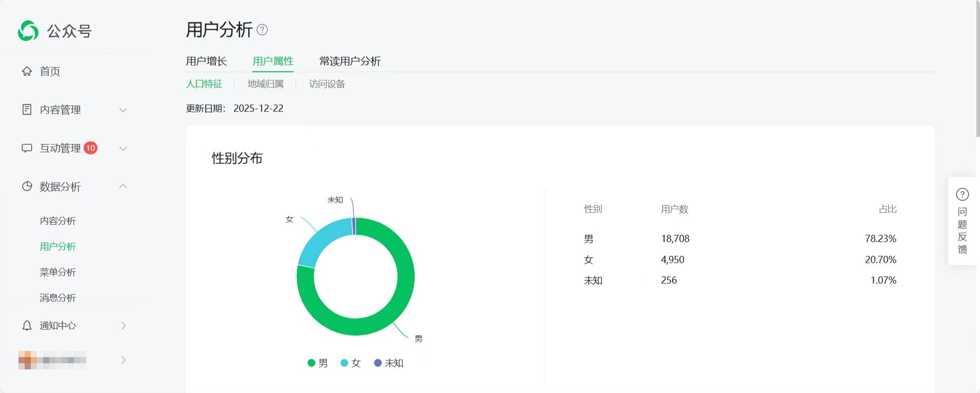The height and width of the screenshot is (393, 980).
Task: Toggle the 男 series in the chart legend
Action: [x=318, y=363]
